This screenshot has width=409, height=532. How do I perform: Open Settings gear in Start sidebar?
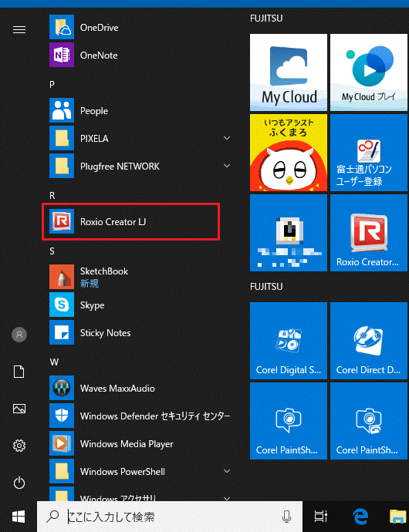coord(19,446)
